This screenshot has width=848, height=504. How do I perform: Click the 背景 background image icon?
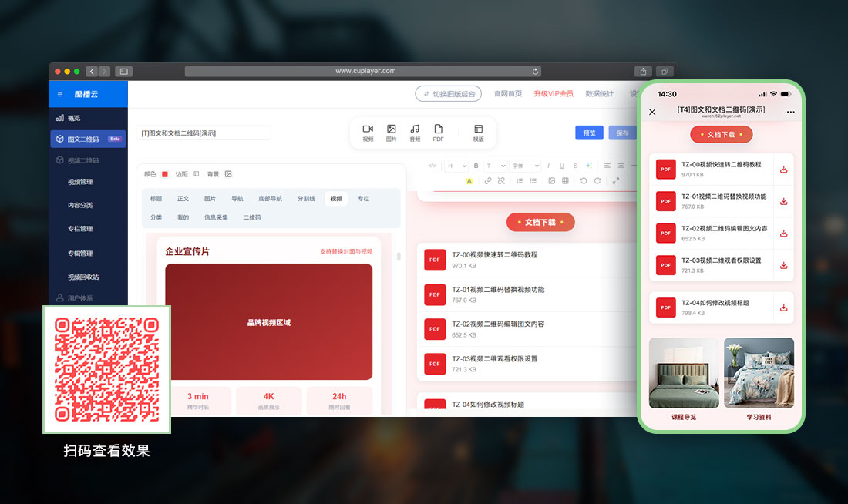tap(228, 174)
